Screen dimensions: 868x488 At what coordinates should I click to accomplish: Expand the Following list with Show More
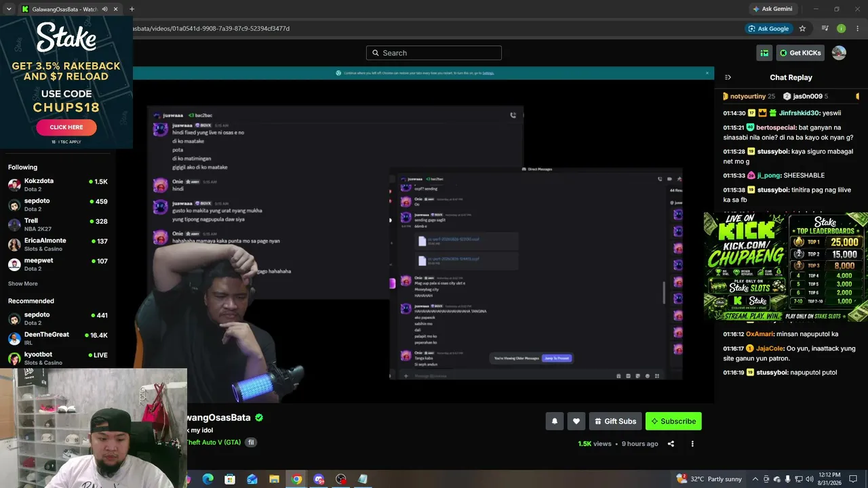[23, 284]
